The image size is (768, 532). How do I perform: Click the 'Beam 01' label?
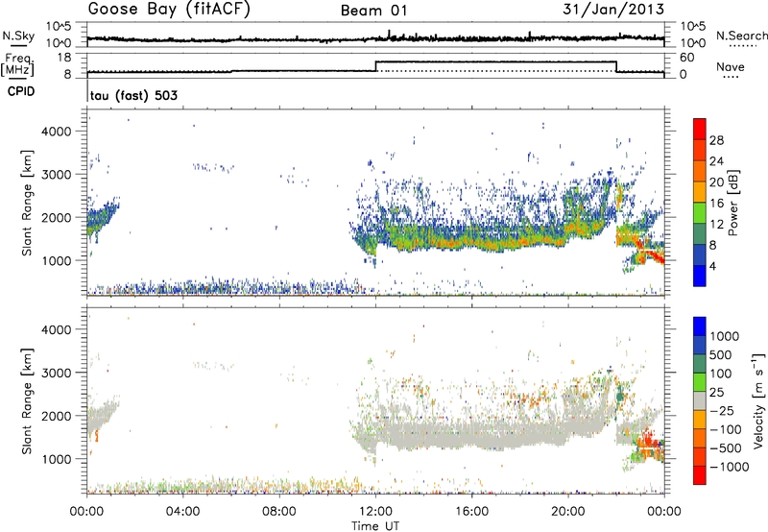pyautogui.click(x=373, y=11)
